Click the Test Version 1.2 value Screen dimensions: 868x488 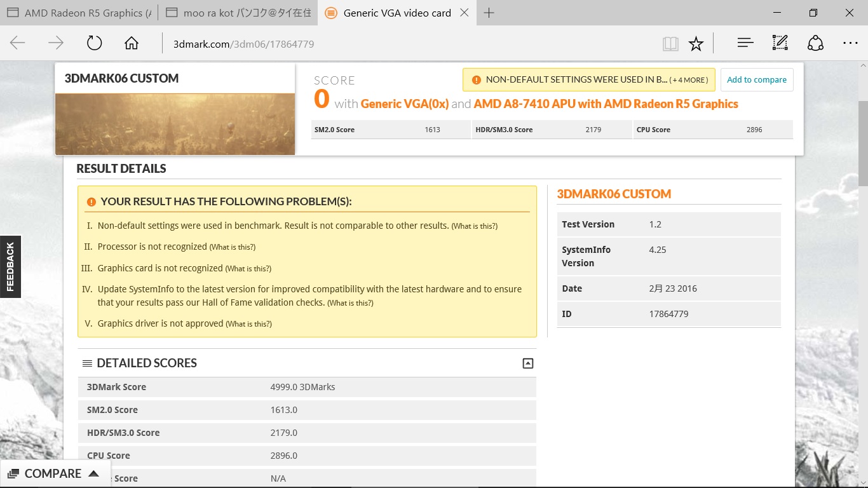(655, 224)
